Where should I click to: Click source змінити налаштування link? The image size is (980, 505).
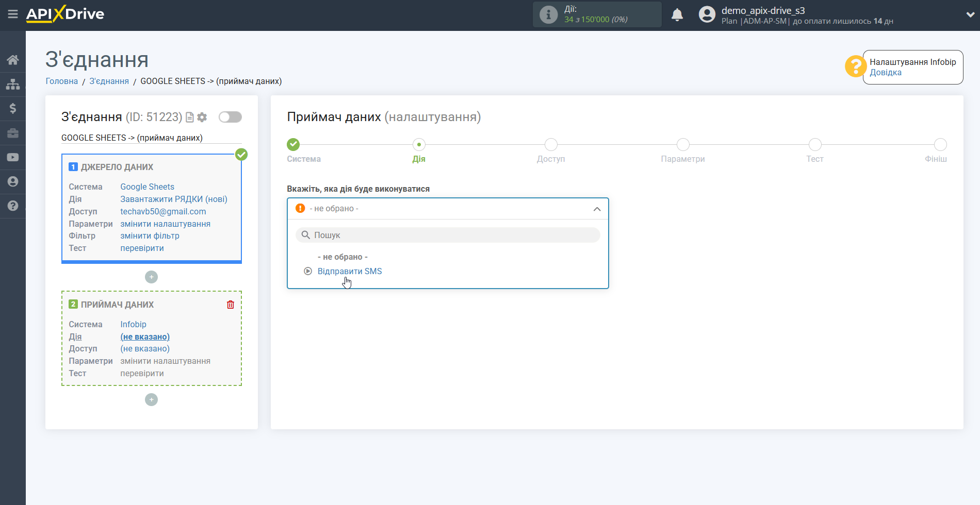coord(166,224)
